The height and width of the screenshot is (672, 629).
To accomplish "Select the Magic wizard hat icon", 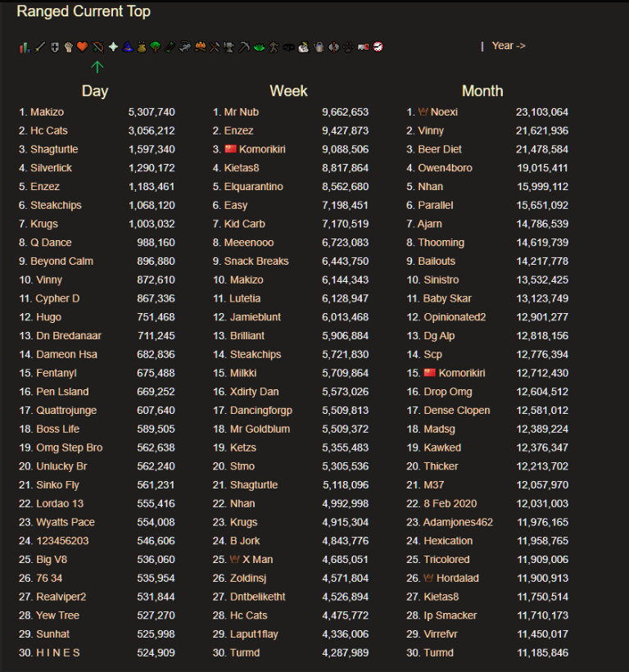I will pos(128,48).
